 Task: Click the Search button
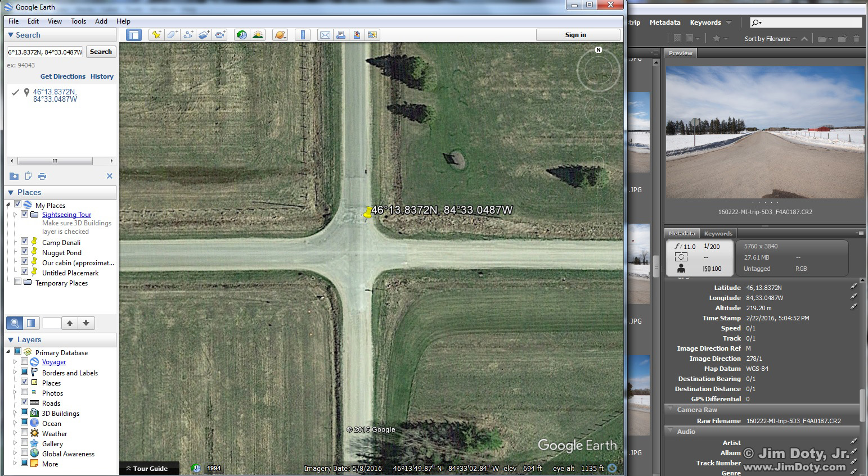pos(101,52)
